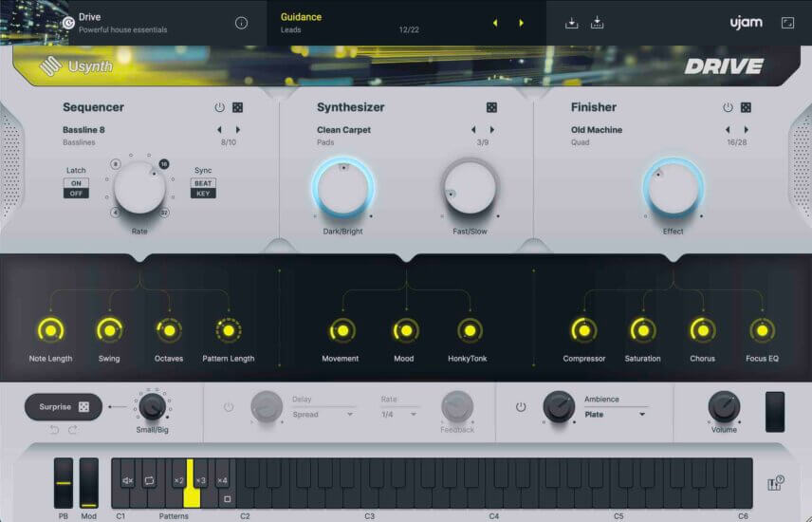Randomize Finisher with dice icon

point(746,107)
